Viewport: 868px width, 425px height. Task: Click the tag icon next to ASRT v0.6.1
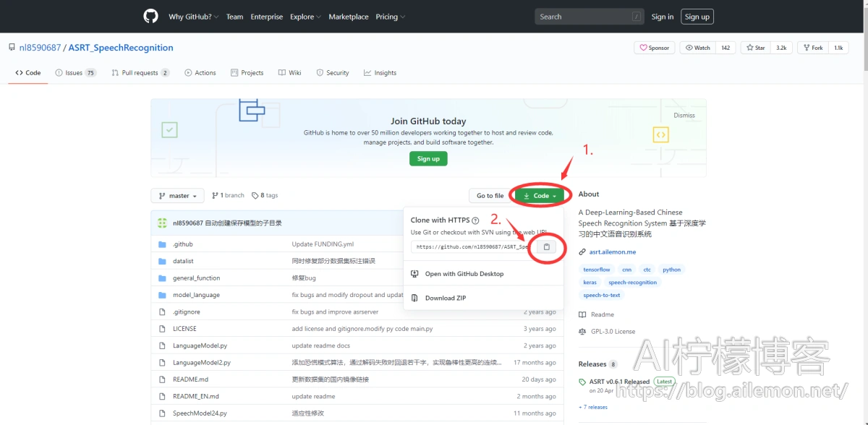(583, 382)
